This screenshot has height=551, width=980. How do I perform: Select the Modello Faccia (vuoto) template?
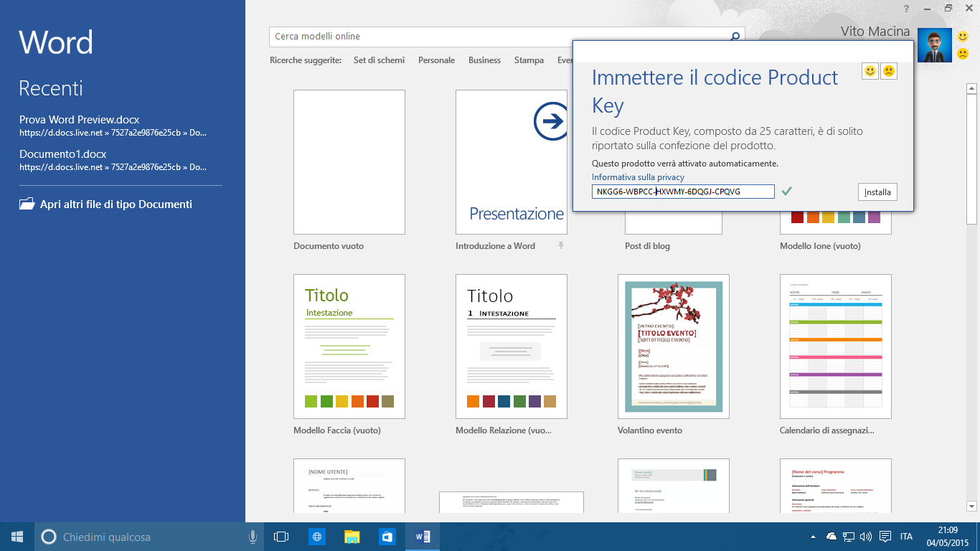pos(349,347)
